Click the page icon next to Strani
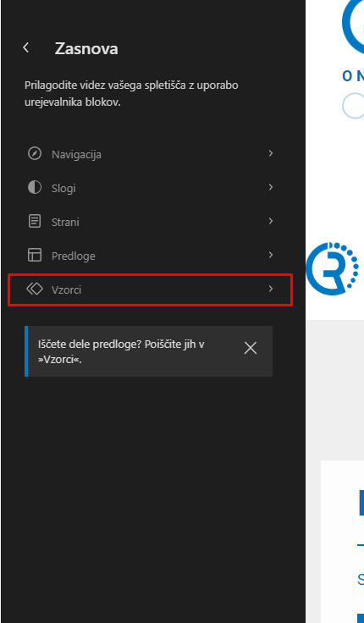Viewport: 364px width, 623px height. click(x=35, y=221)
